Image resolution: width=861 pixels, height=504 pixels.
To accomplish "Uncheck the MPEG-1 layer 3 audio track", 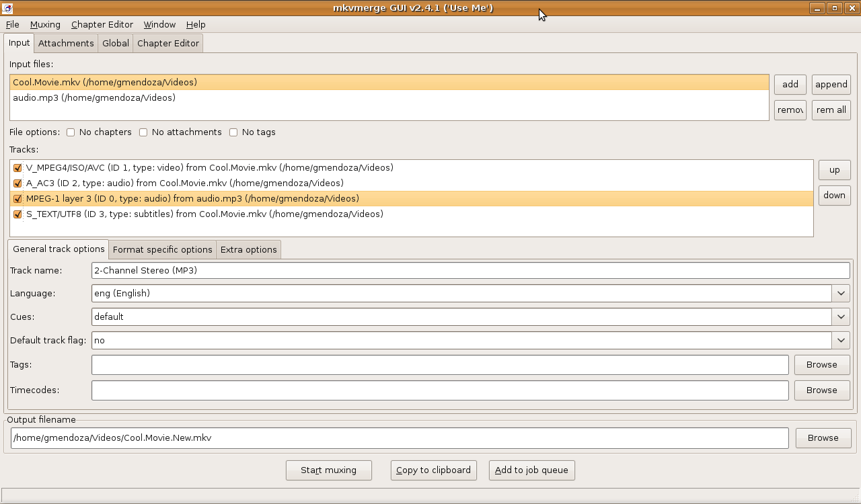I will pos(17,199).
